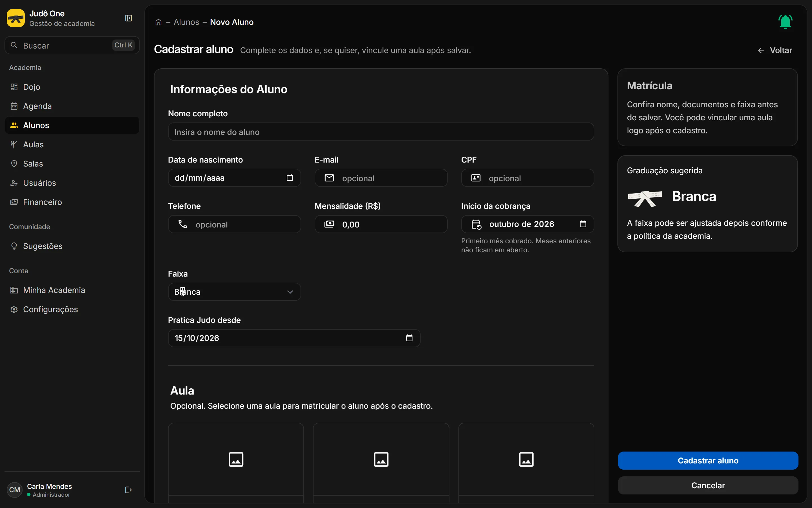Viewport: 812px width, 508px height.
Task: Select Alunos in the sidebar
Action: click(72, 125)
